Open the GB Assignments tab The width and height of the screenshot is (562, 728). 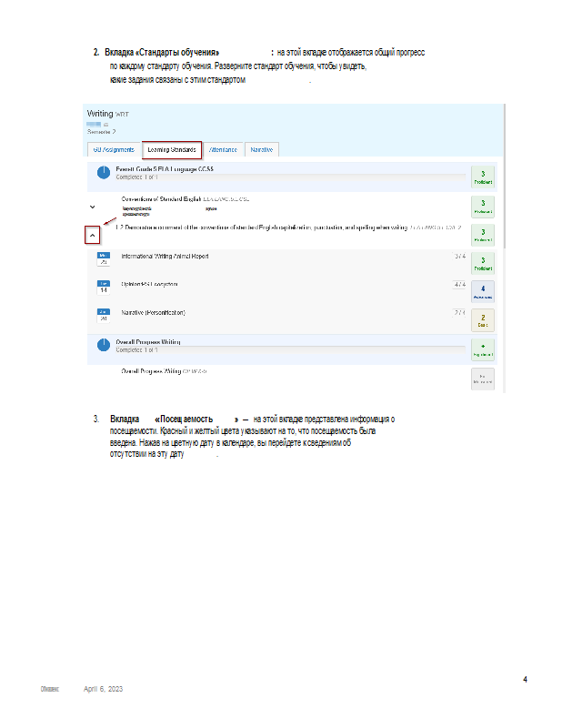coord(114,149)
